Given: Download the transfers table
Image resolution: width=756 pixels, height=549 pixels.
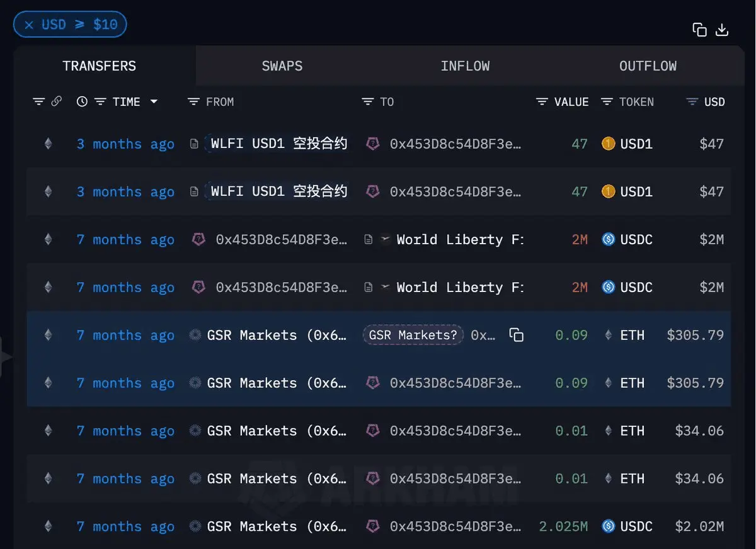Looking at the screenshot, I should (723, 30).
